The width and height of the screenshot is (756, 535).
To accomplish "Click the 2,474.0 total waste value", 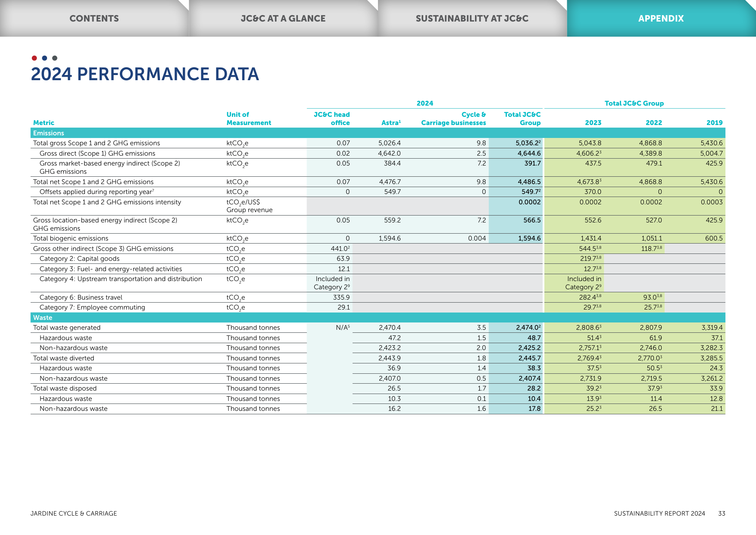I will click(x=528, y=328).
